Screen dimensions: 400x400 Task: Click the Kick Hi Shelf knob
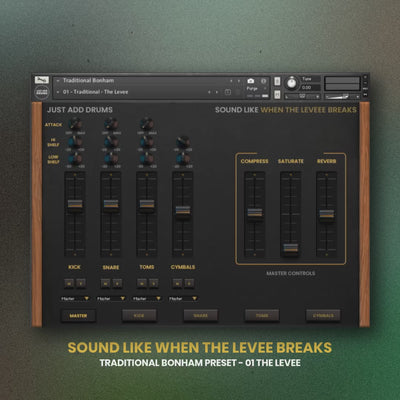point(75,142)
